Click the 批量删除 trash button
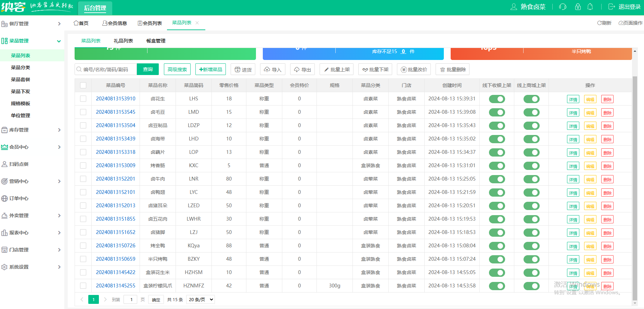The height and width of the screenshot is (309, 644). tap(452, 70)
